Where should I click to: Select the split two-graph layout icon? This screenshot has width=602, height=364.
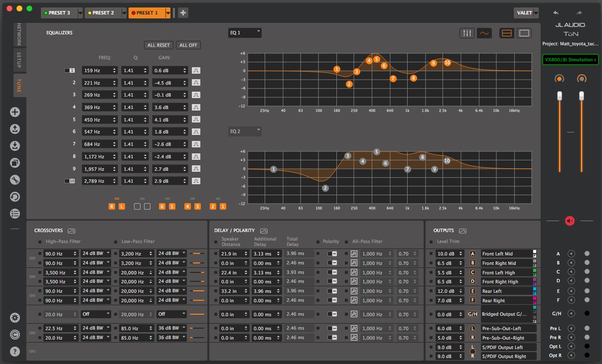pyautogui.click(x=507, y=33)
